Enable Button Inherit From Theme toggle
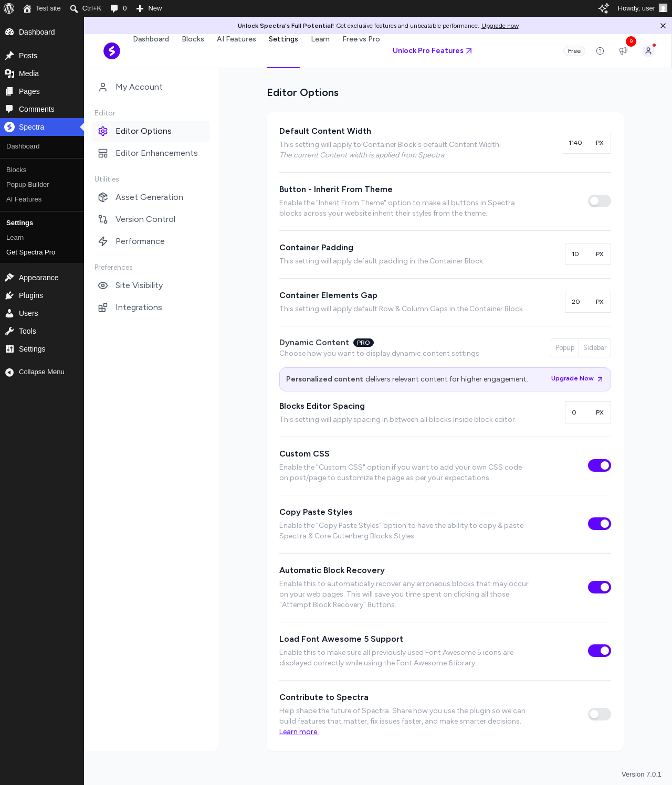This screenshot has height=785, width=672. [x=600, y=201]
